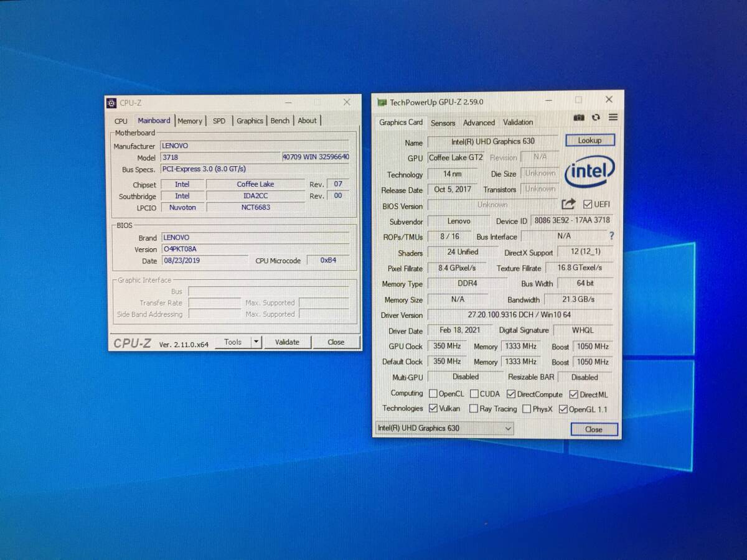Click the Close button in GPU-Z

click(x=594, y=429)
